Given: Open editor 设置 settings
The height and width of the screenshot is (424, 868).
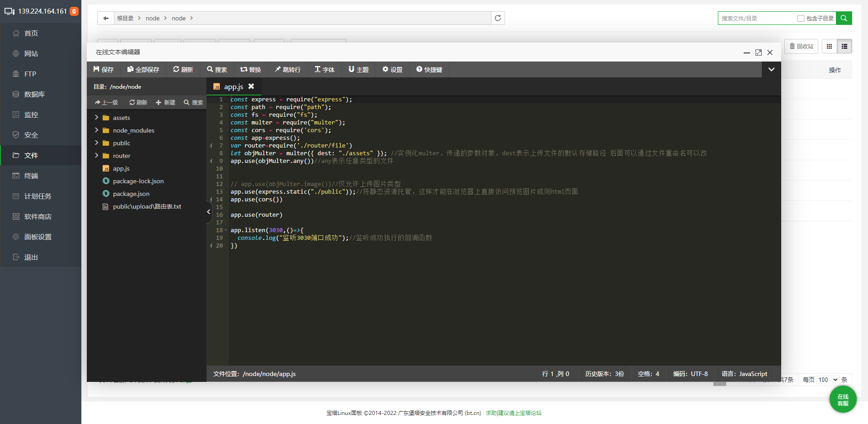Looking at the screenshot, I should coord(392,69).
